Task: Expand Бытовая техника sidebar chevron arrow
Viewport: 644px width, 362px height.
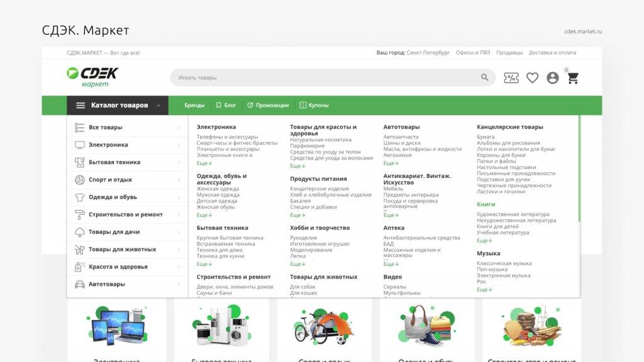Action: [x=179, y=163]
